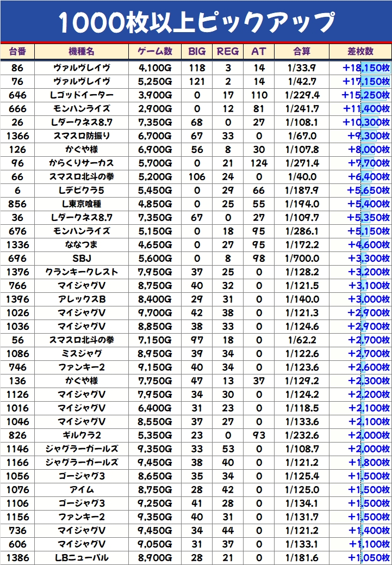Select machine number 86 cell

coord(17,67)
